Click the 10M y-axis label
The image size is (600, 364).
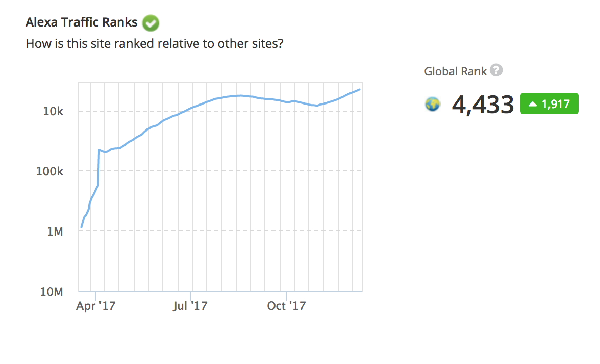pyautogui.click(x=52, y=292)
